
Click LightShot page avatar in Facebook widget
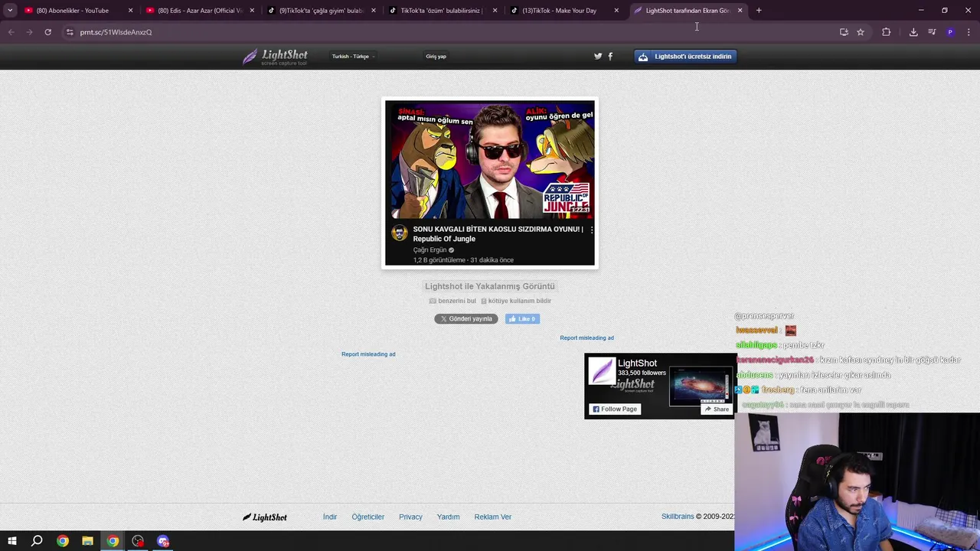click(602, 371)
